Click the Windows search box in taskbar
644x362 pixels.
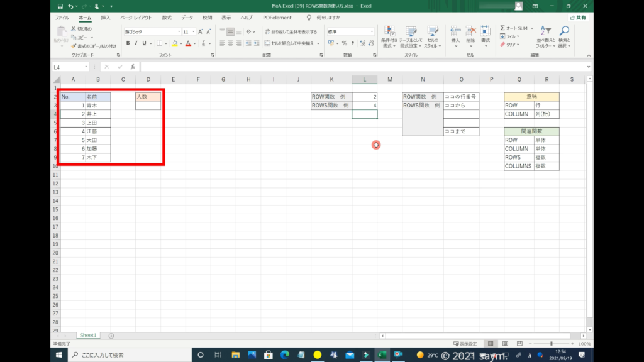[x=126, y=355]
